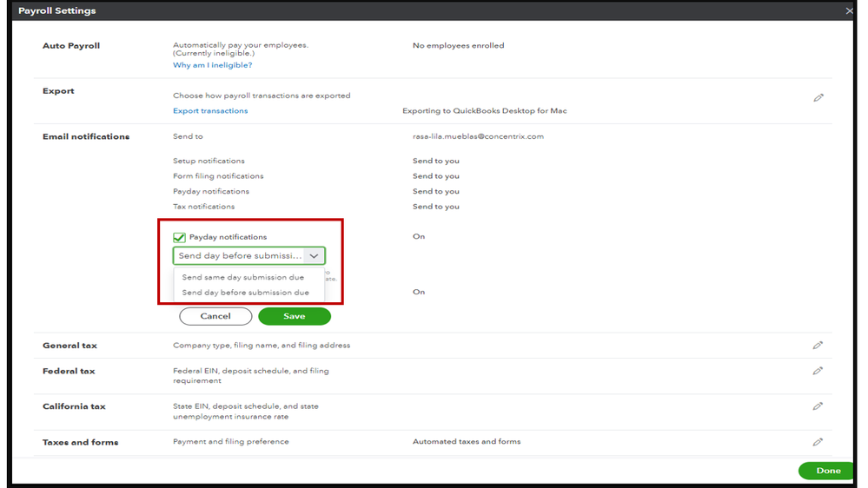Edit General tax with pencil icon
Screen dimensions: 868x488
[x=818, y=346]
